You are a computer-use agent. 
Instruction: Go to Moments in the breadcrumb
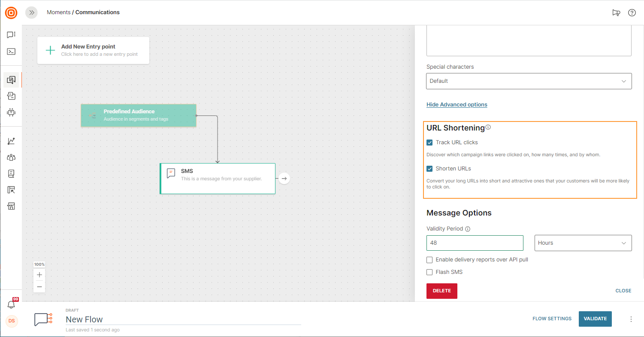pos(58,12)
